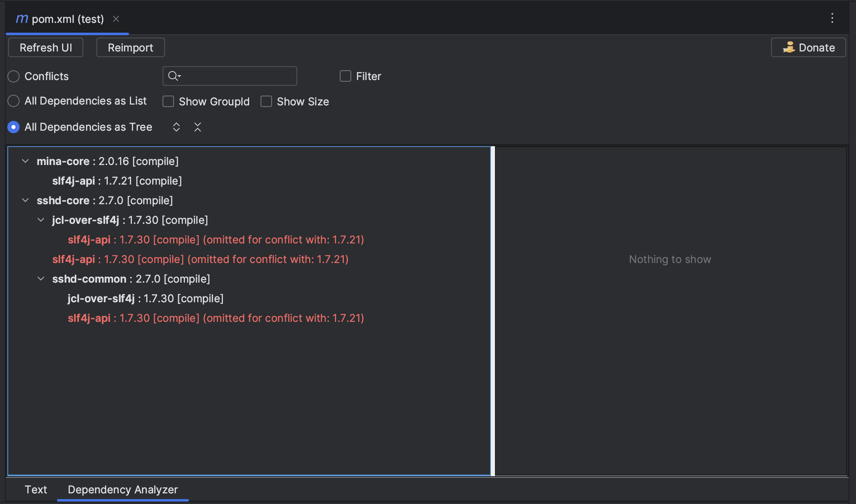Click the Donate coin icon
Viewport: 856px width, 504px height.
pos(789,47)
